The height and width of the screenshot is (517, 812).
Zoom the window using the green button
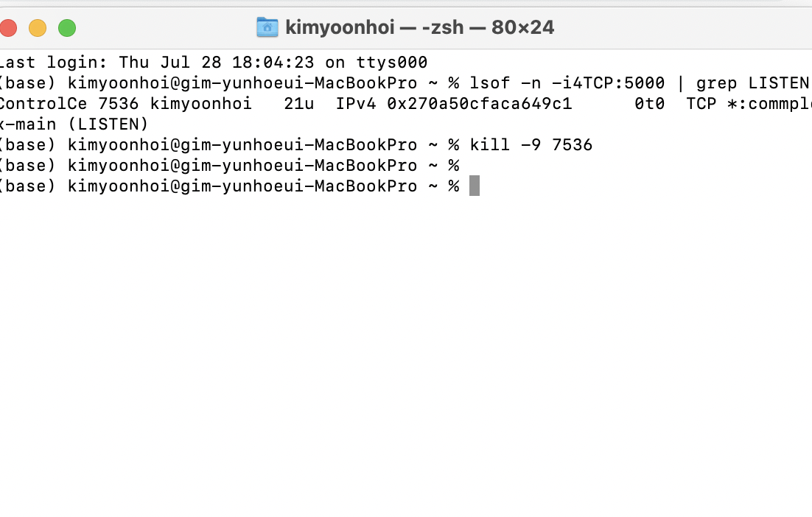[x=67, y=28]
